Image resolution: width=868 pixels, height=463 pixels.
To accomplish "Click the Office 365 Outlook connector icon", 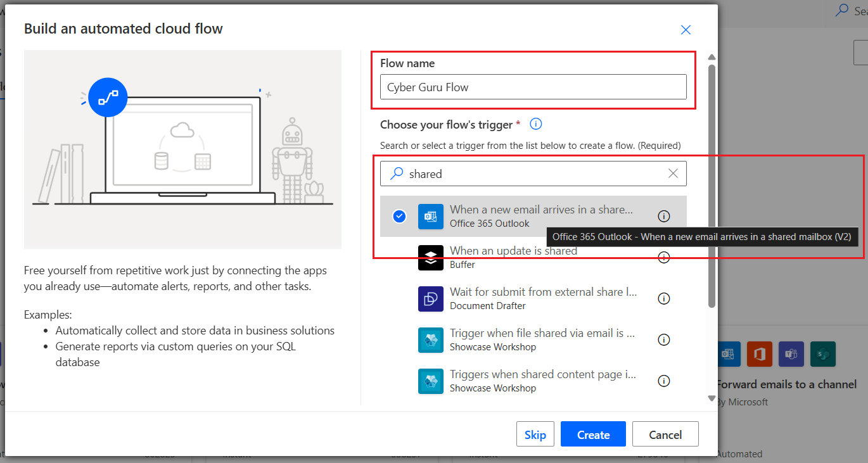I will (431, 216).
